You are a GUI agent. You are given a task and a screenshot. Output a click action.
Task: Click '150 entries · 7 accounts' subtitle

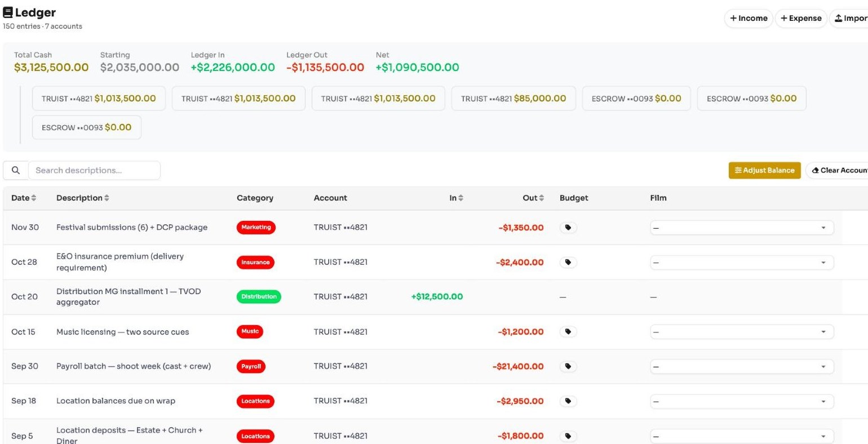pos(42,26)
